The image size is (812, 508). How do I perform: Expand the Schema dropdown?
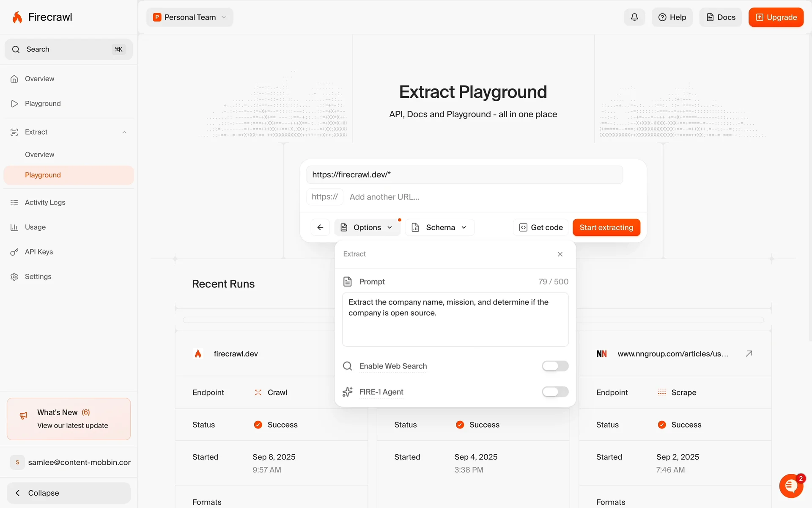click(x=440, y=227)
